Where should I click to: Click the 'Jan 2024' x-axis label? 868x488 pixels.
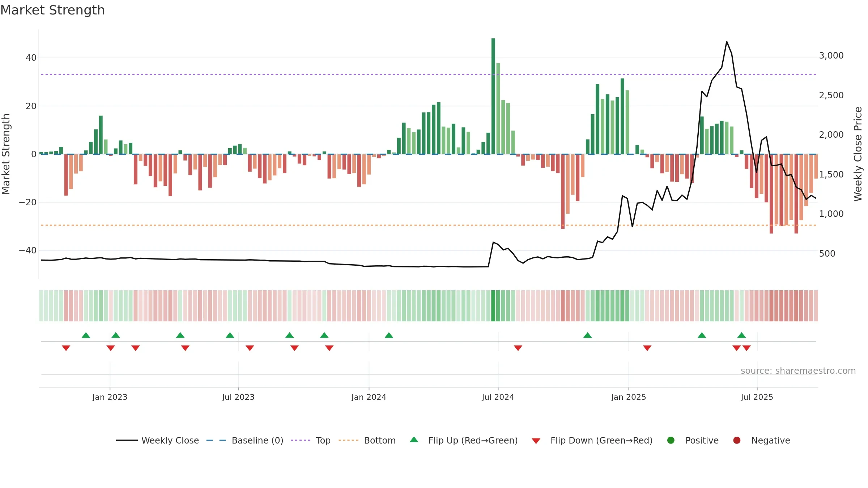click(369, 397)
